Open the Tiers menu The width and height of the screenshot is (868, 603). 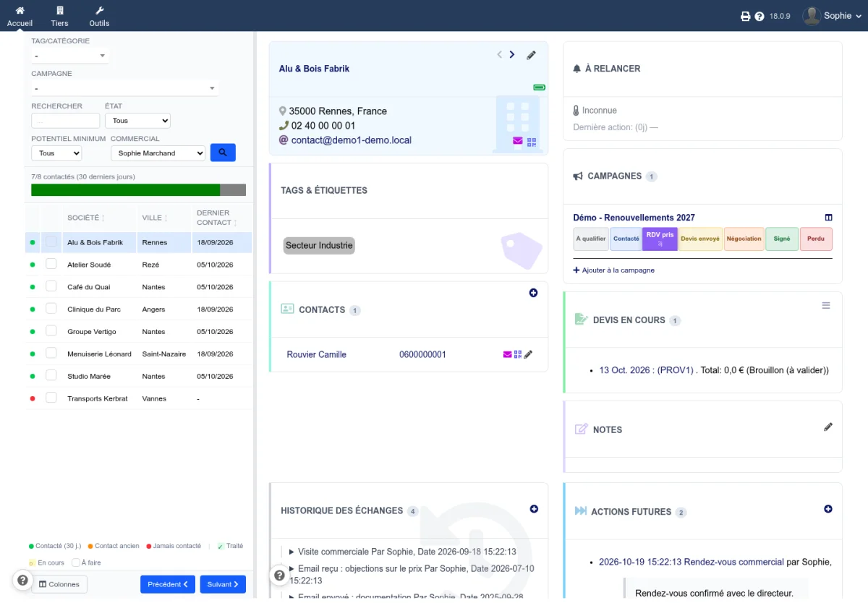pos(59,16)
